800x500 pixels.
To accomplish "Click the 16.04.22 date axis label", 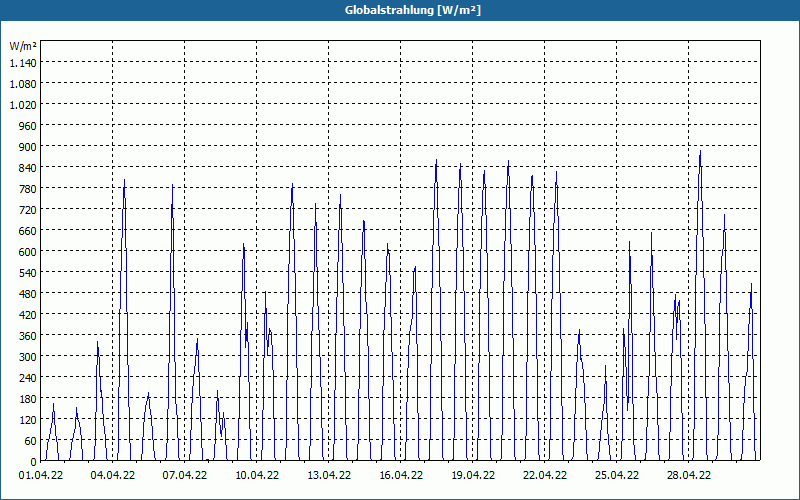I will pos(401,475).
